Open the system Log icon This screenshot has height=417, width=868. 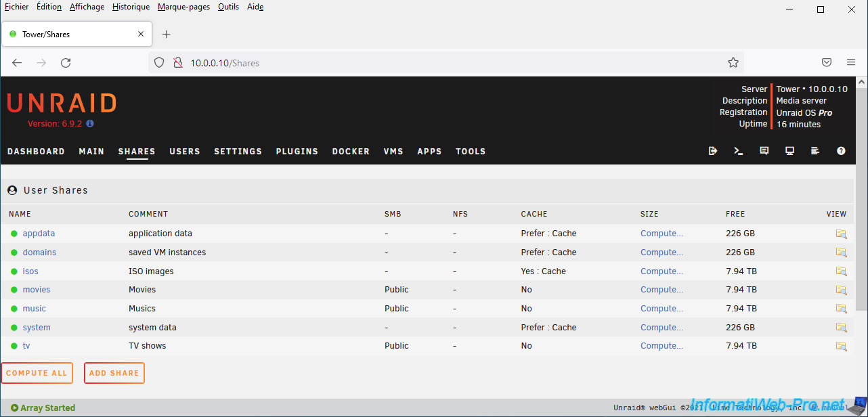(x=815, y=151)
